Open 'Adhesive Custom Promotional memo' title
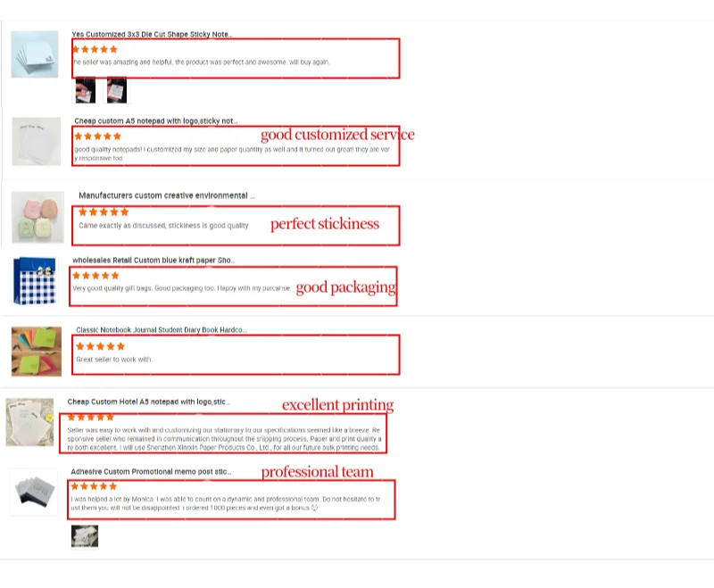714x588 pixels. [151, 472]
